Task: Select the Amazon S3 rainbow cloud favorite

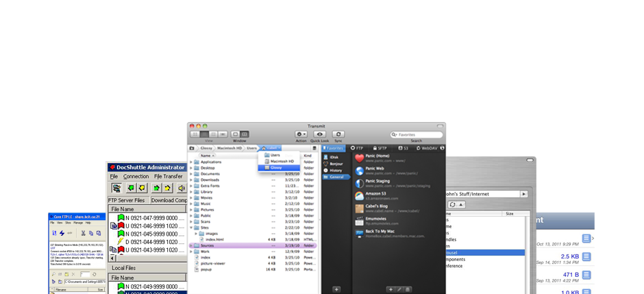Action: (359, 195)
